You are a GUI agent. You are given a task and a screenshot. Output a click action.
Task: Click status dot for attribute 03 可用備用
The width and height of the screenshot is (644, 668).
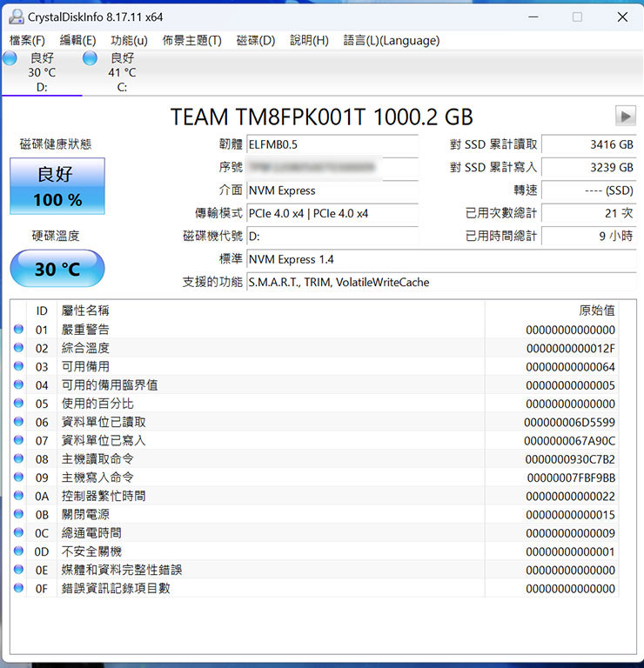(x=18, y=366)
